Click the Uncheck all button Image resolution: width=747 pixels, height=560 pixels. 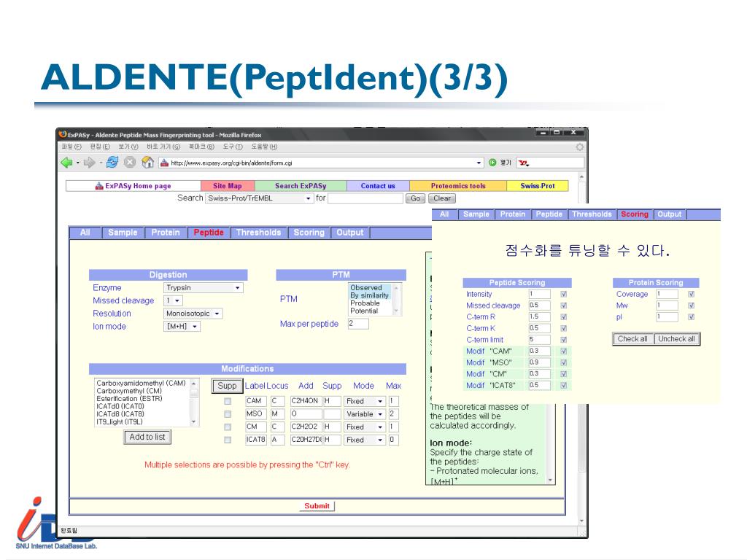click(x=676, y=339)
